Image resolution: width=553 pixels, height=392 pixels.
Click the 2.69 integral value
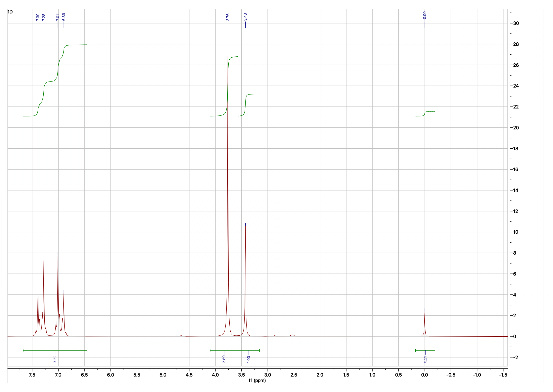point(224,359)
